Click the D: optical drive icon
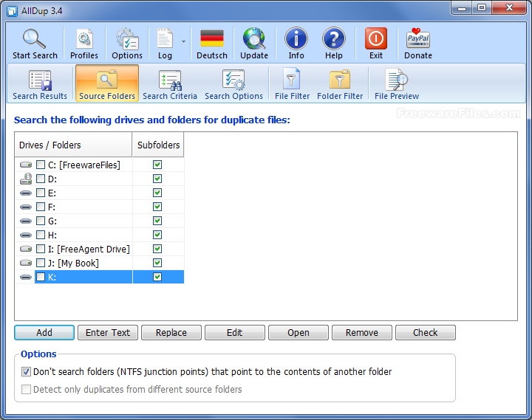The height and width of the screenshot is (420, 532). click(x=26, y=179)
